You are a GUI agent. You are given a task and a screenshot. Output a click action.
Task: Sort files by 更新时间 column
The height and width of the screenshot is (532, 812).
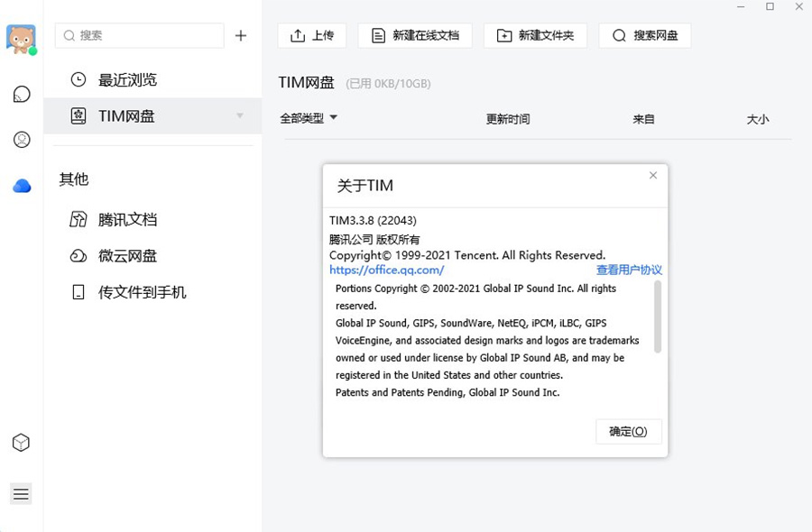pos(508,118)
